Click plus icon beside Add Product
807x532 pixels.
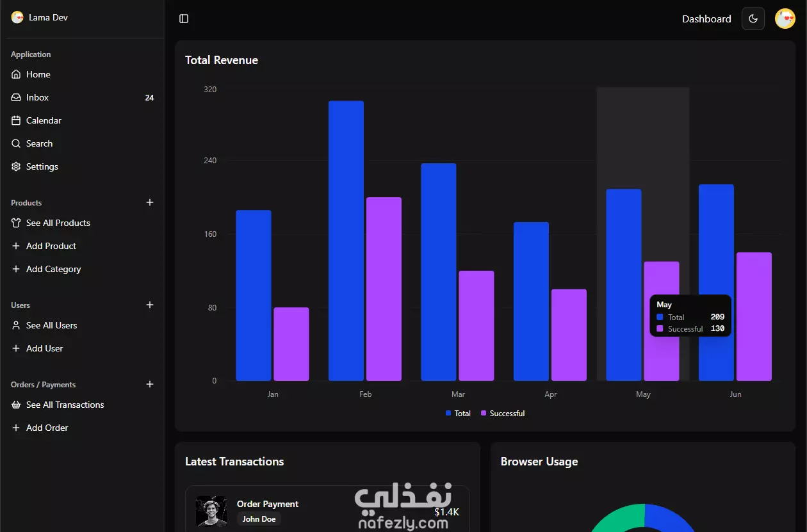pyautogui.click(x=16, y=246)
